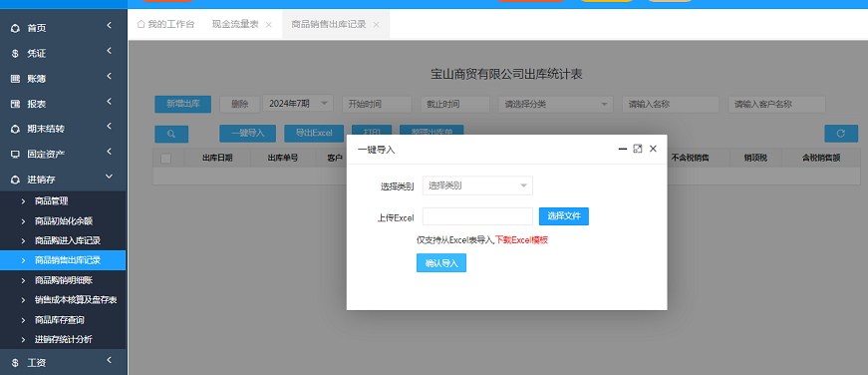
Task: Expand the 凭证 chevron arrow
Action: point(109,51)
